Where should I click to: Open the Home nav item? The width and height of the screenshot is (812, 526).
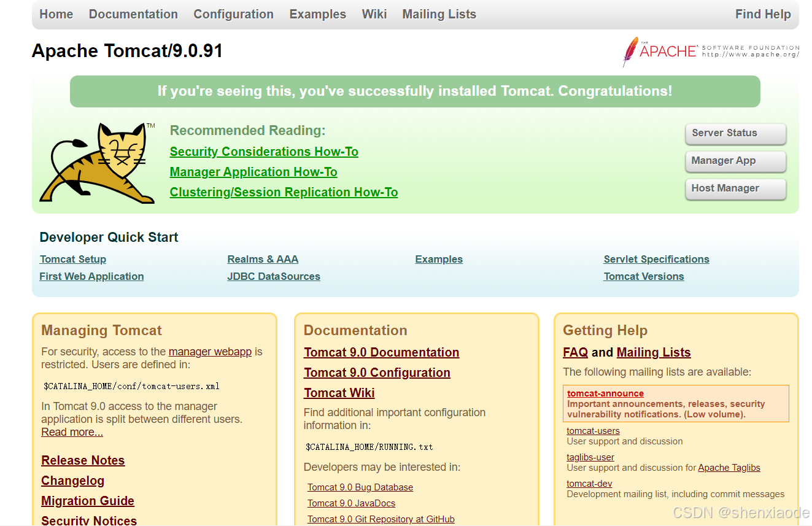(x=56, y=14)
